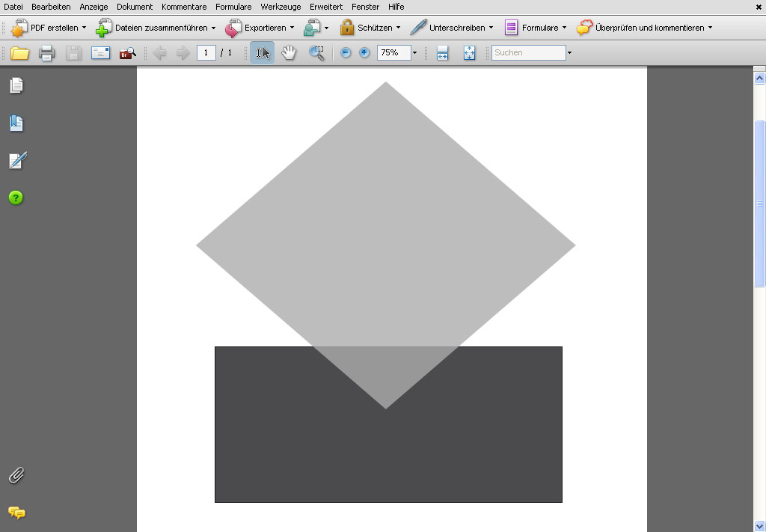Select the text selection arrow tool
Image resolution: width=766 pixels, height=532 pixels.
[x=262, y=52]
